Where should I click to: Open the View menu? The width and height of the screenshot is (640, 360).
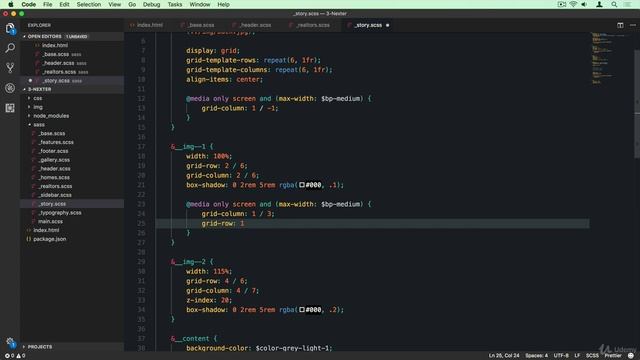pyautogui.click(x=114, y=4)
